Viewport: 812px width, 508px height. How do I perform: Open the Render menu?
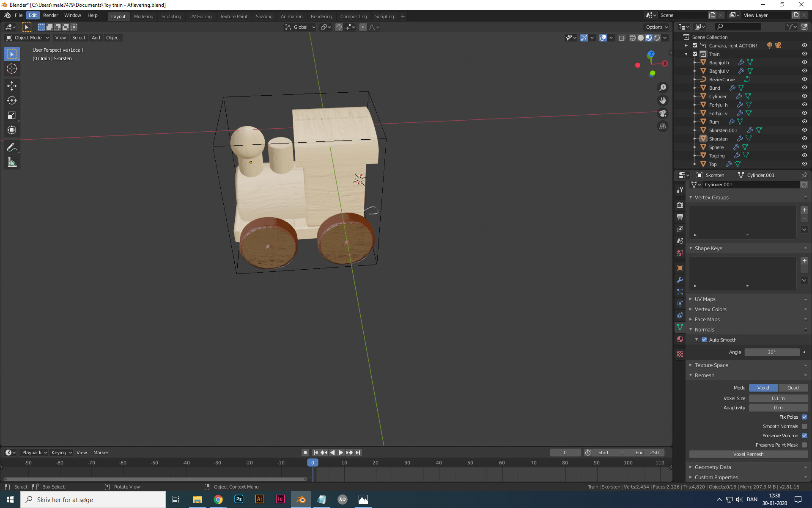pyautogui.click(x=51, y=15)
